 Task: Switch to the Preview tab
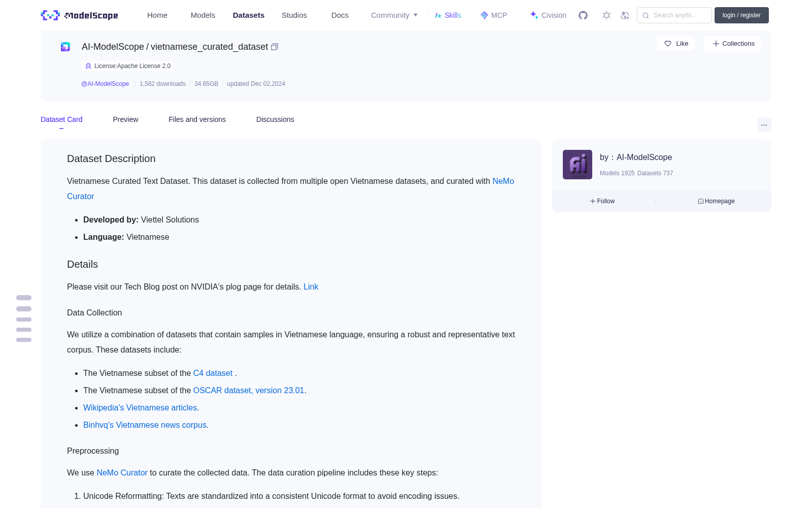pyautogui.click(x=125, y=119)
